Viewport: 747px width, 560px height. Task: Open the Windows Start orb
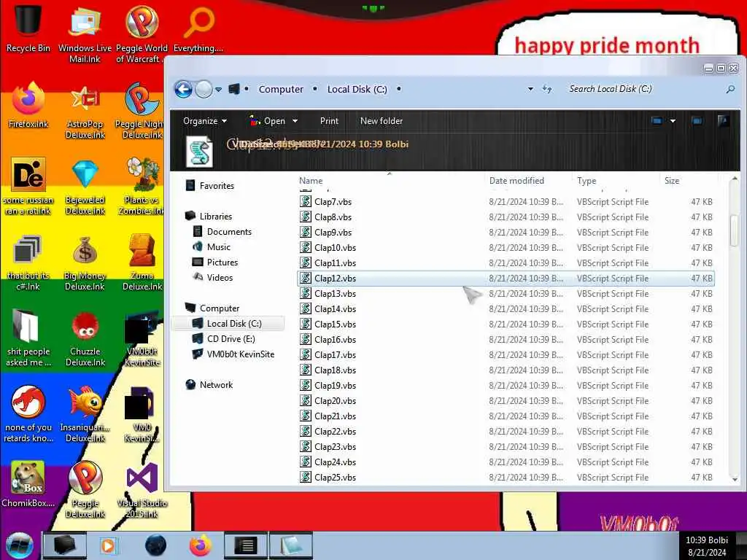(20, 545)
